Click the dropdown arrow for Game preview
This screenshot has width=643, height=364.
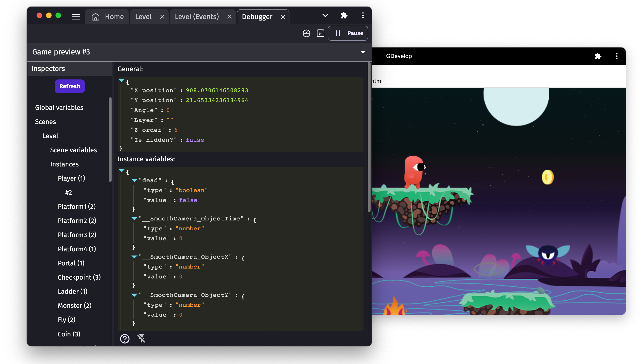[362, 52]
